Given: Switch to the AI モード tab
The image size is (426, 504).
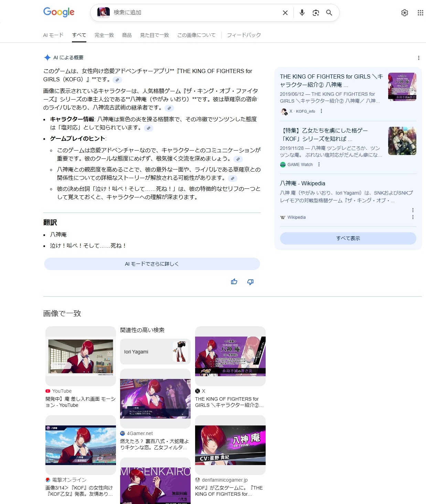Looking at the screenshot, I should pos(53,35).
